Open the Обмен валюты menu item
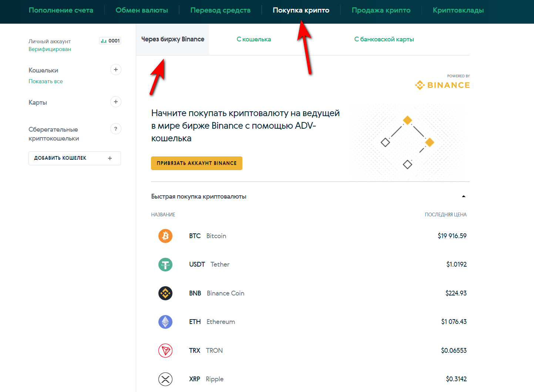534x392 pixels. pyautogui.click(x=142, y=10)
